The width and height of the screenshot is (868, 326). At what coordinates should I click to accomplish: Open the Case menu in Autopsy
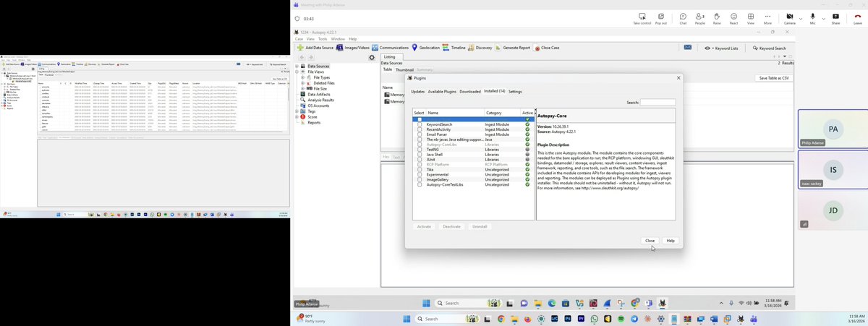click(299, 39)
